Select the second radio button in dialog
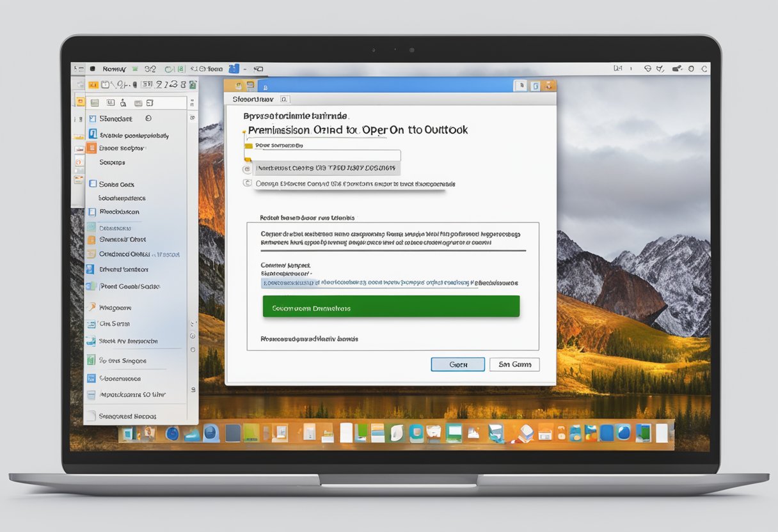 (247, 183)
